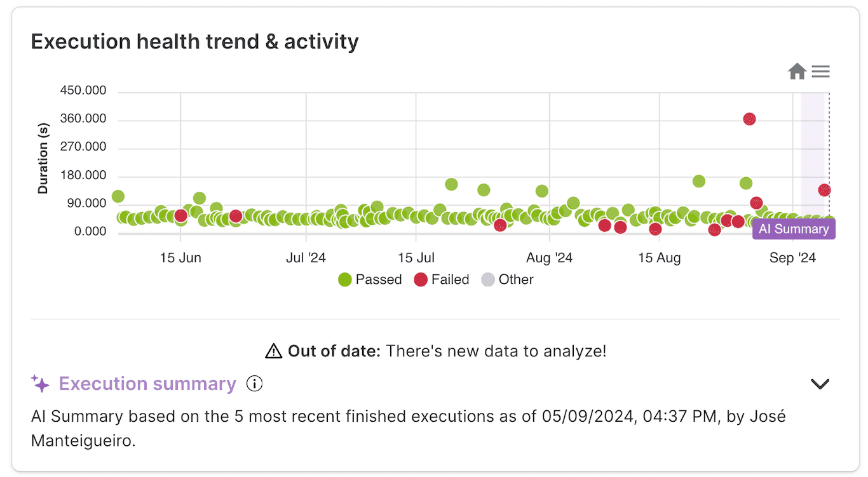Screen dimensions: 868x477
Task: Click the gray circle icon beside Other
Action: tap(488, 279)
